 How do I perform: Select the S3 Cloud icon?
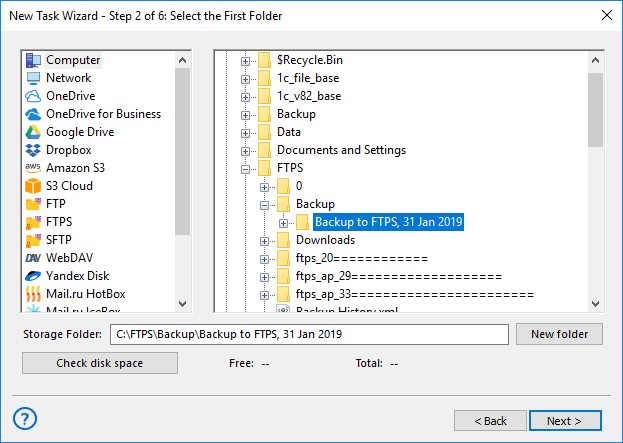[x=33, y=186]
